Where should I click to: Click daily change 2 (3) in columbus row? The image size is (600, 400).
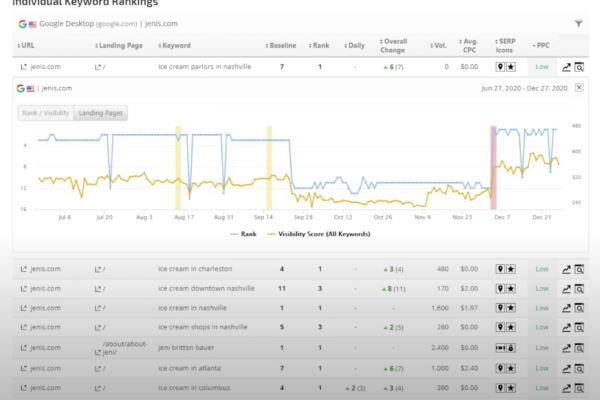point(355,388)
